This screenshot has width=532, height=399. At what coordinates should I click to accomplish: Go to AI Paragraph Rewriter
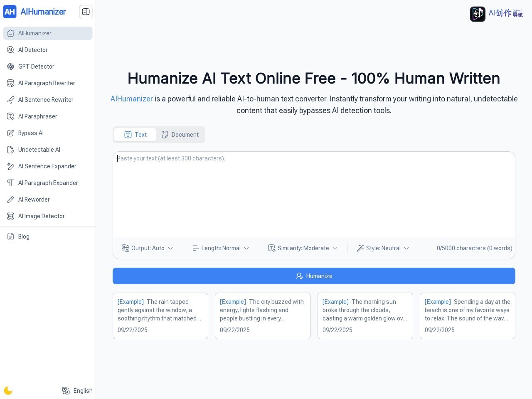(x=48, y=83)
